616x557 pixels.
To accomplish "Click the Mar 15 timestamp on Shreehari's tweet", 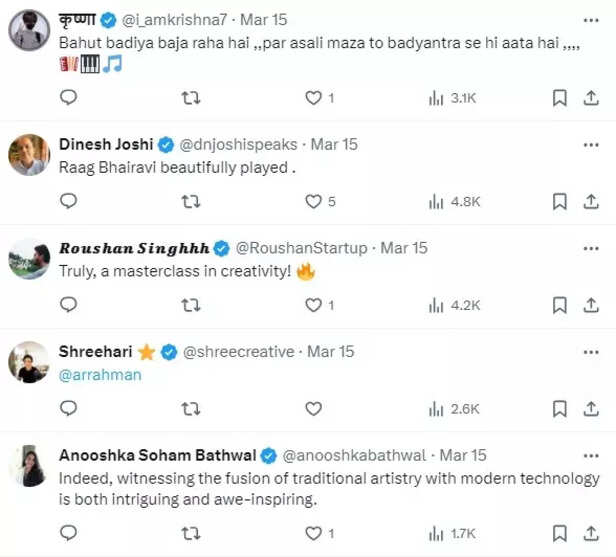I will 331,351.
